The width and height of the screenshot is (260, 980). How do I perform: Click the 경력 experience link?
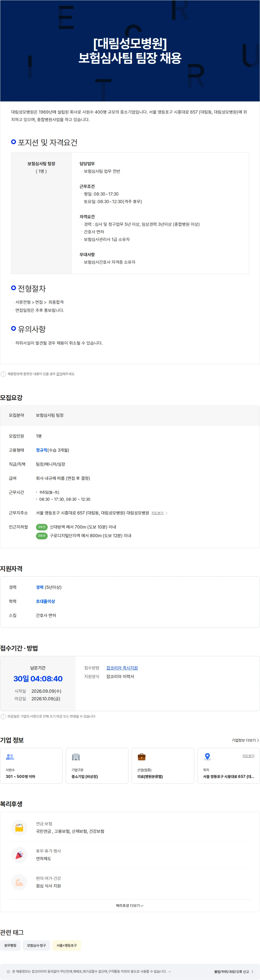[40, 587]
